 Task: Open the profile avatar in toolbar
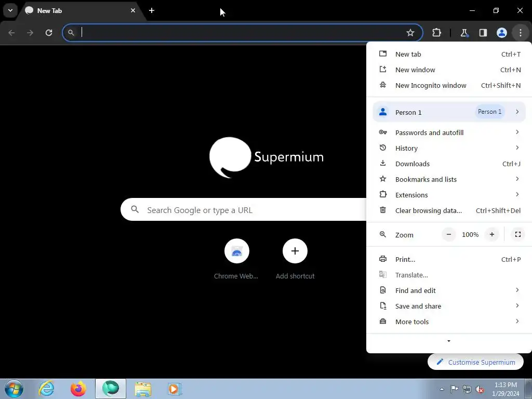click(x=501, y=33)
